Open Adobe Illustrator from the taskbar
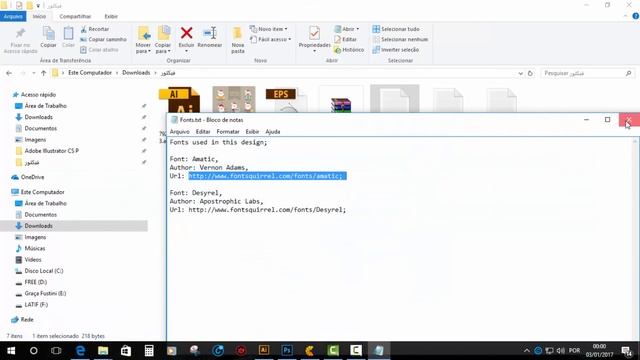 pyautogui.click(x=264, y=350)
